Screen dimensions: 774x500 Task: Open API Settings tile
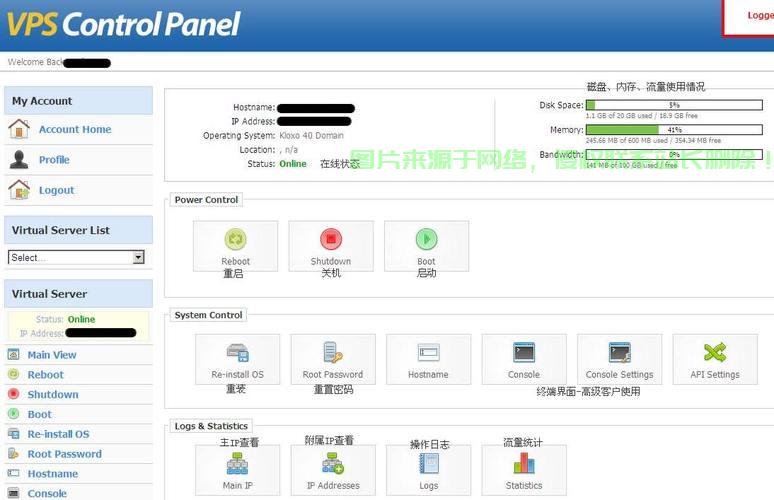(715, 359)
